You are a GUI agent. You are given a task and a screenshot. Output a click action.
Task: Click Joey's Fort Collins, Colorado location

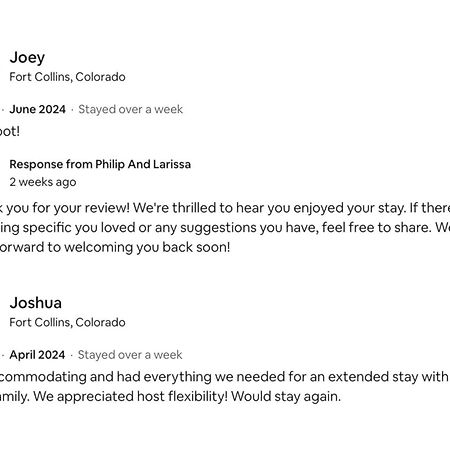pyautogui.click(x=67, y=77)
